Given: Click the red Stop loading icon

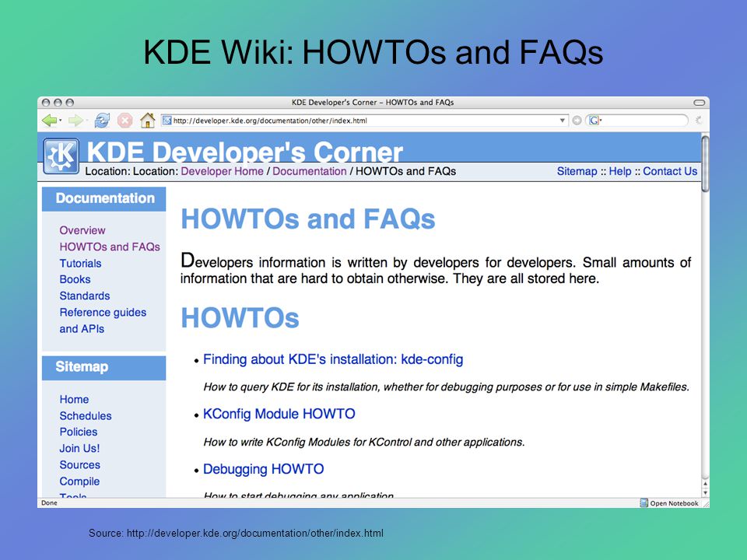Looking at the screenshot, I should [124, 121].
